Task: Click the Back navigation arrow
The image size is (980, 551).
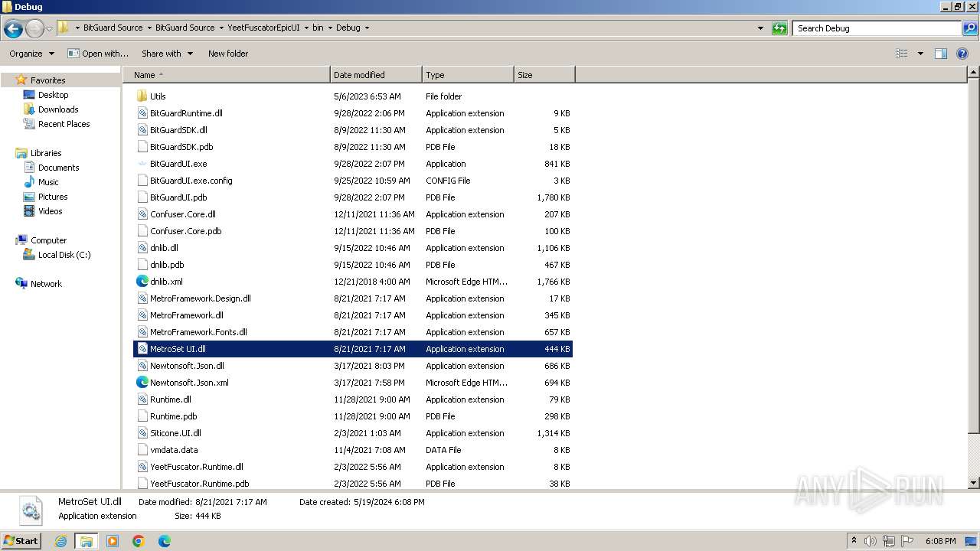Action: pyautogui.click(x=13, y=28)
